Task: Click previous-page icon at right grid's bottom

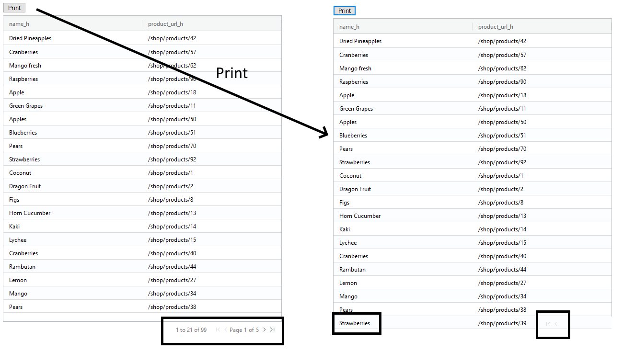Action: tap(556, 324)
